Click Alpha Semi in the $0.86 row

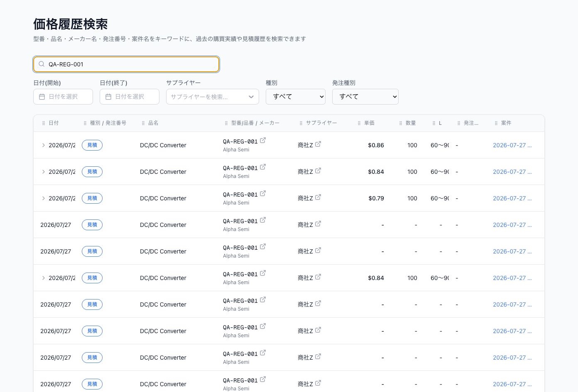[x=236, y=150]
